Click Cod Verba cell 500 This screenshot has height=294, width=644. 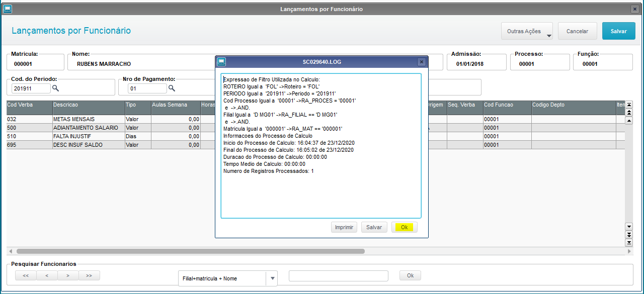(x=30, y=128)
